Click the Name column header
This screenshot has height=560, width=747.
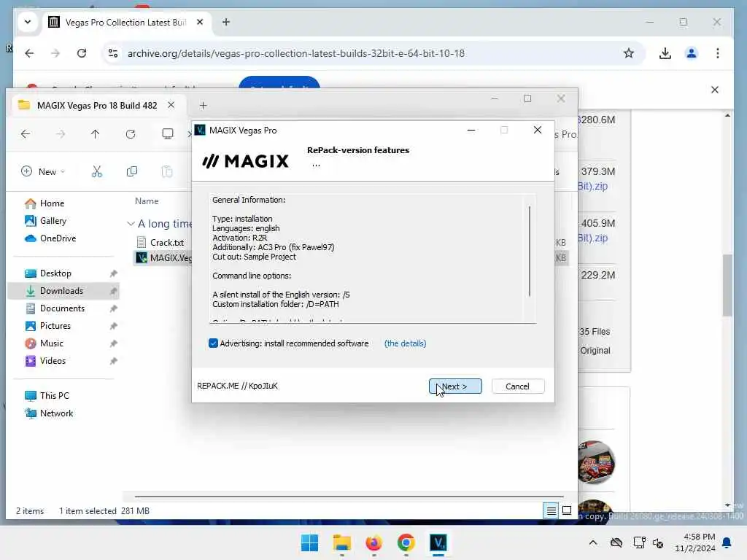point(147,201)
